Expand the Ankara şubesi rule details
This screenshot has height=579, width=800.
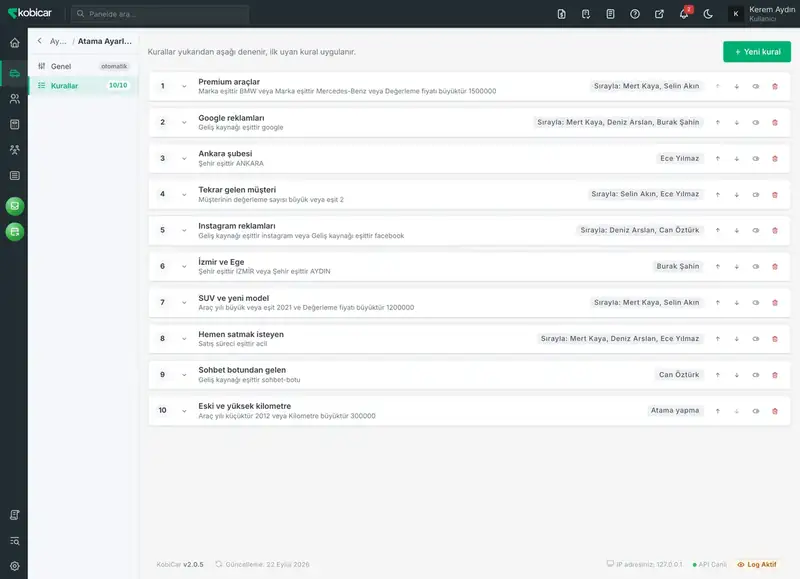(184, 159)
